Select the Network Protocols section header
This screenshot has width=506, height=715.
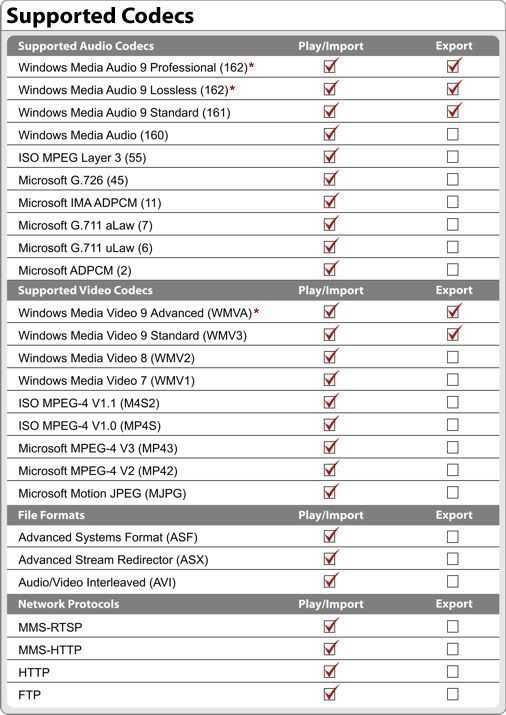(68, 604)
